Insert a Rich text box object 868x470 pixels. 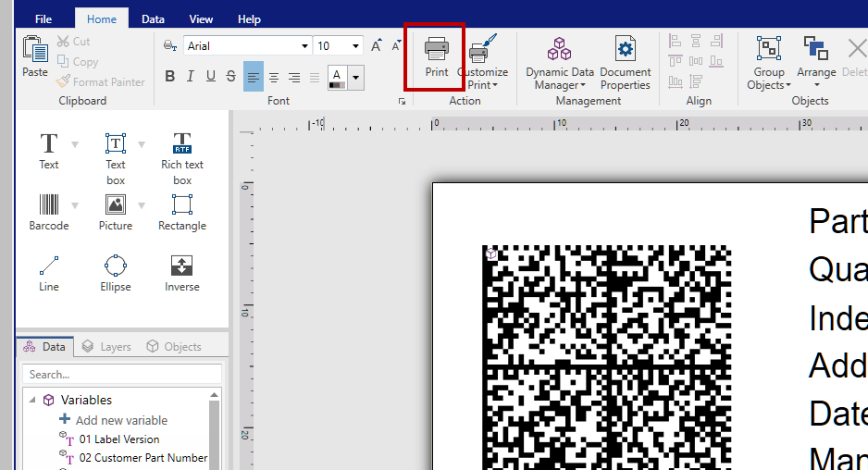pyautogui.click(x=182, y=157)
